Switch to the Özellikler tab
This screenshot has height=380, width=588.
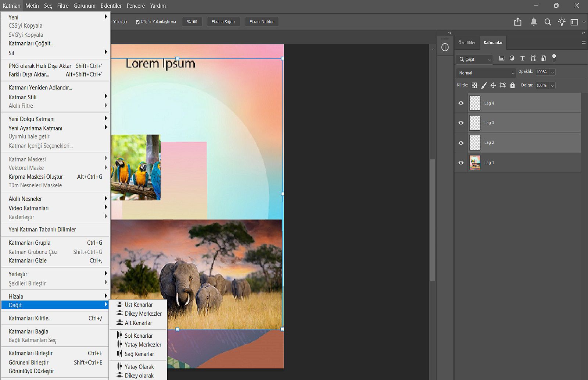coord(467,43)
